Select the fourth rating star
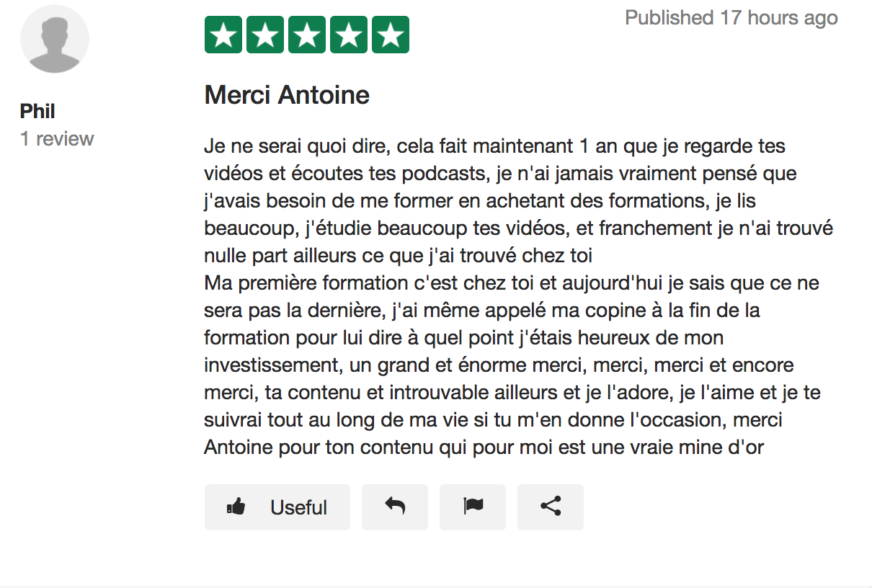This screenshot has width=872, height=588. click(349, 35)
